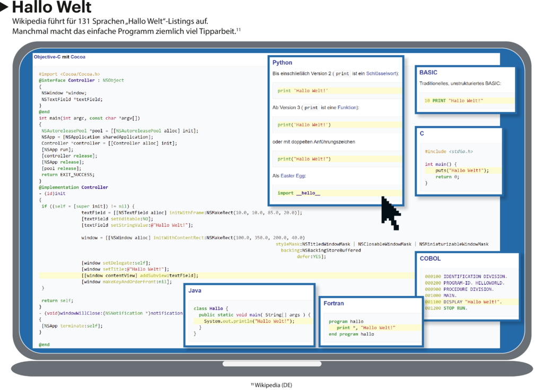The width and height of the screenshot is (543, 392).
Task: Click the pixelated mouse cursor graphic
Action: 390,213
